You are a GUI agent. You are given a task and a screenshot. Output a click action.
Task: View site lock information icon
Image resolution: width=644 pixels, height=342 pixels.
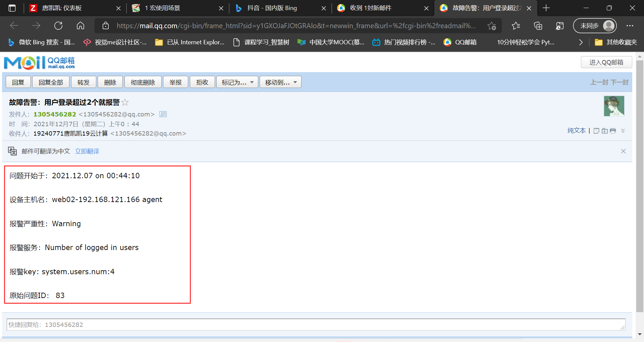106,26
